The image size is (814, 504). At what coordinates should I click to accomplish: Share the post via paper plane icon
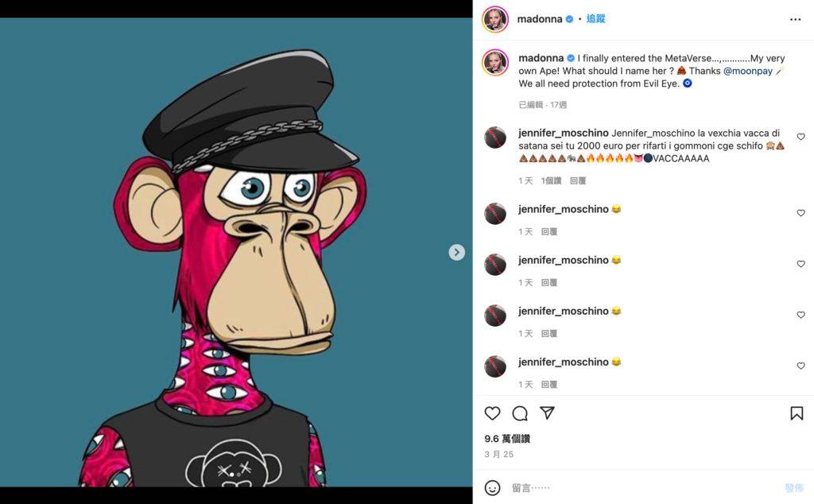coord(547,413)
